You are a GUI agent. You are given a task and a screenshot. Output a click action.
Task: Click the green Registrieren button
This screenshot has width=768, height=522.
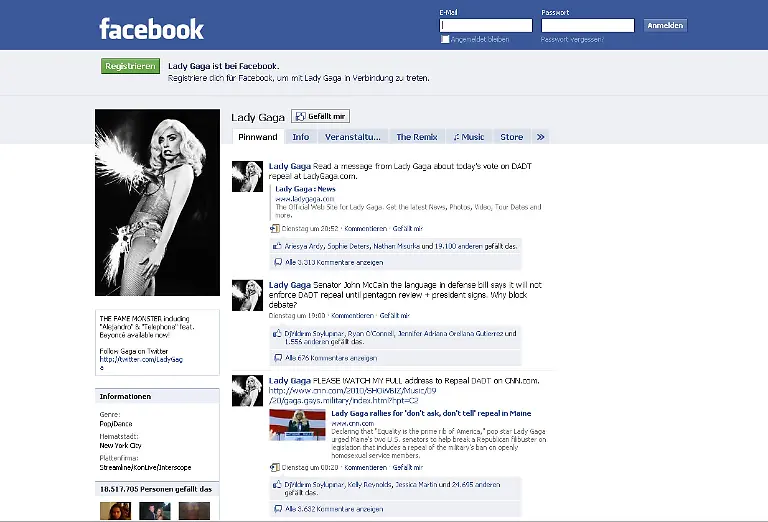click(x=130, y=66)
